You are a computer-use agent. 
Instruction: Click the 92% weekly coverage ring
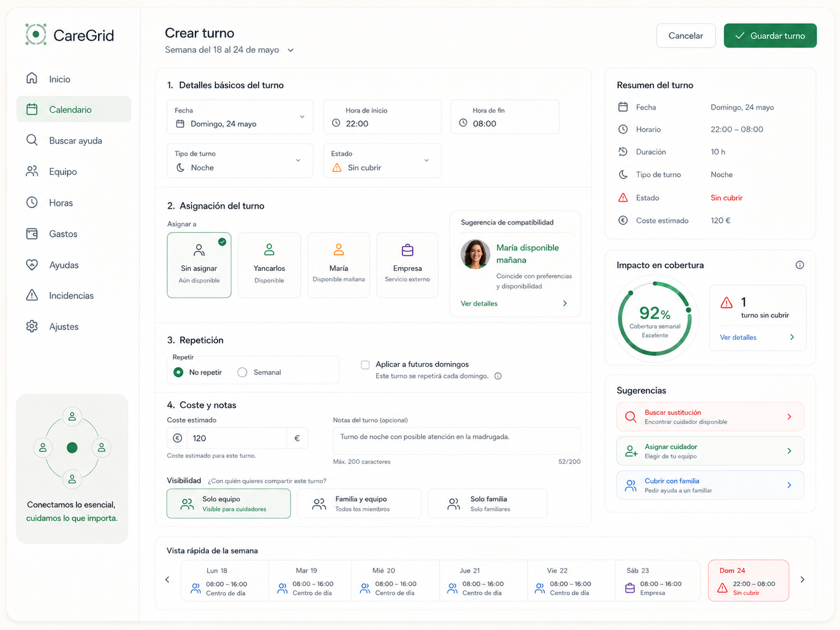(655, 318)
